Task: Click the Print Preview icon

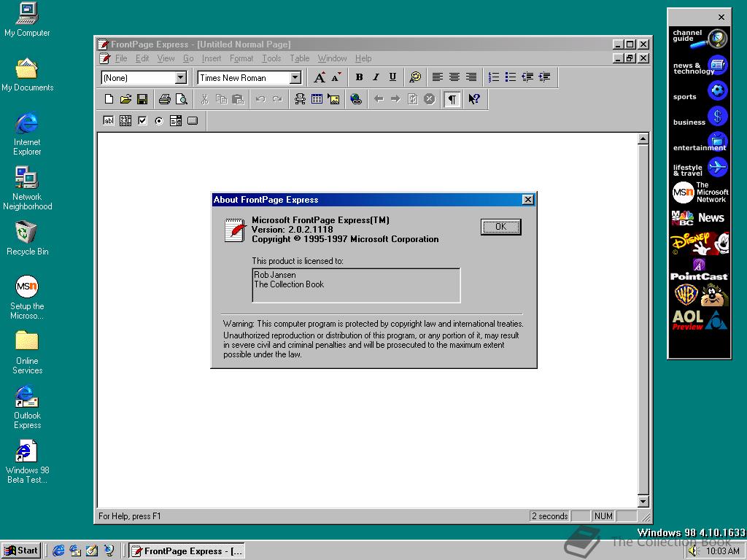Action: 182,99
